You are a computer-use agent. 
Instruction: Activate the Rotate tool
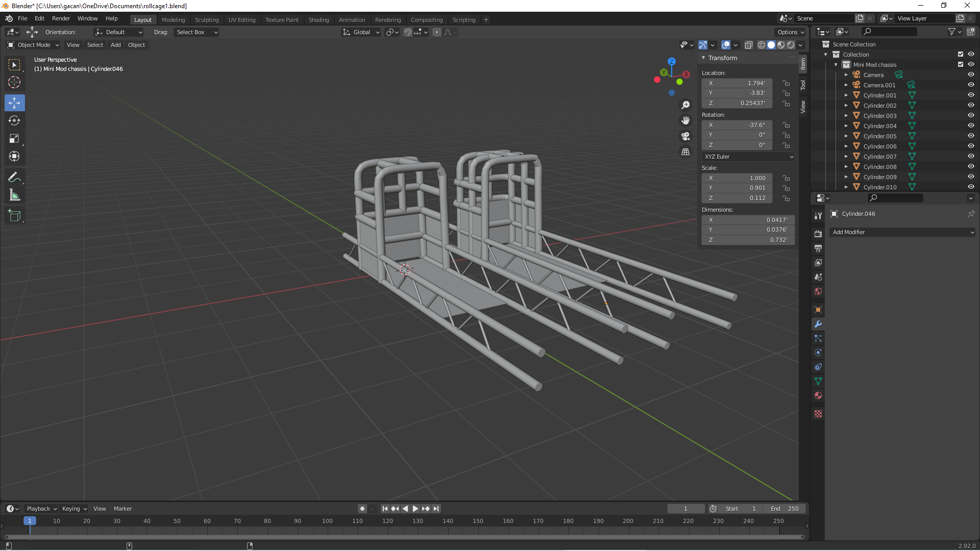click(x=14, y=121)
